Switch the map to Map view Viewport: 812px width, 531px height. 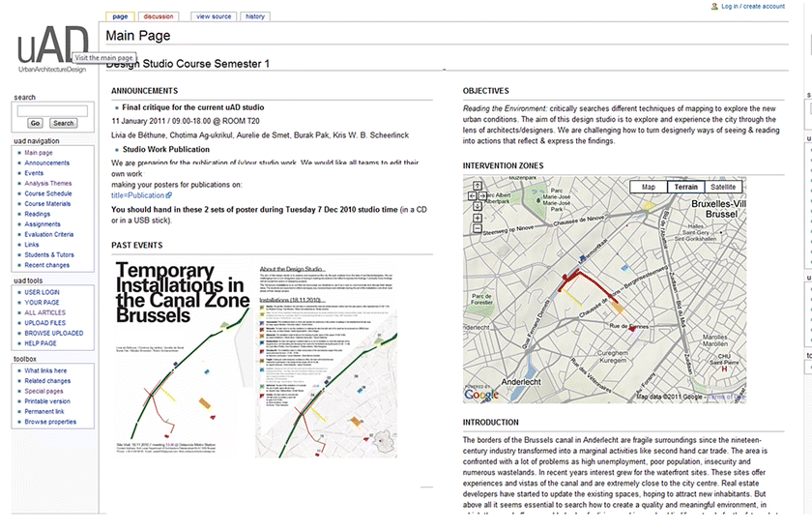click(649, 187)
